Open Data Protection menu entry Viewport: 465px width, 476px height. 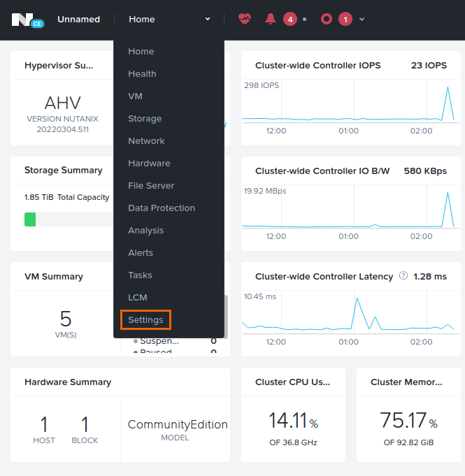coord(162,208)
